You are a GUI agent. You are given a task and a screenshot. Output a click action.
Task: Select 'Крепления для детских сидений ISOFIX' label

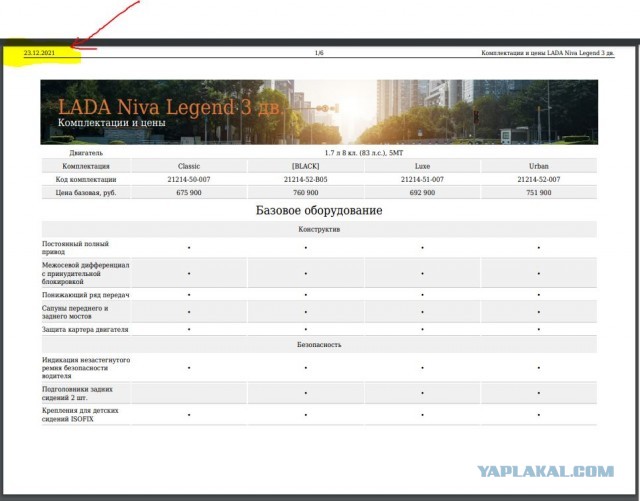pos(80,415)
